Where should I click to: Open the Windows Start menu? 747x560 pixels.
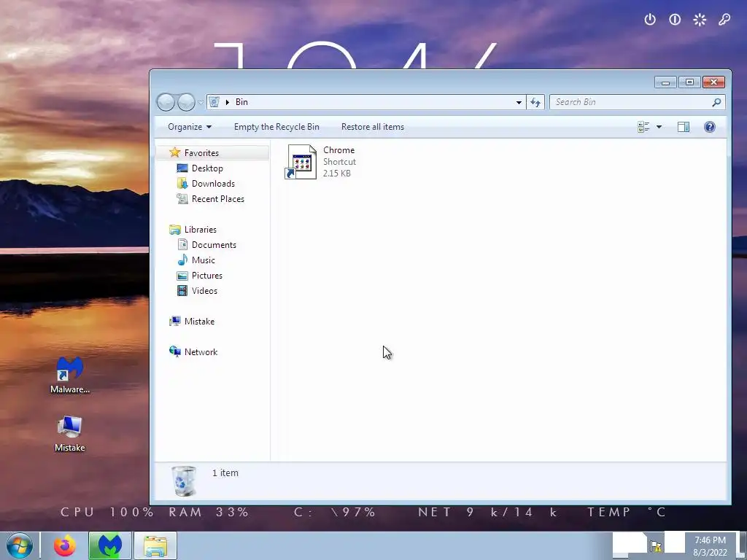pyautogui.click(x=19, y=545)
